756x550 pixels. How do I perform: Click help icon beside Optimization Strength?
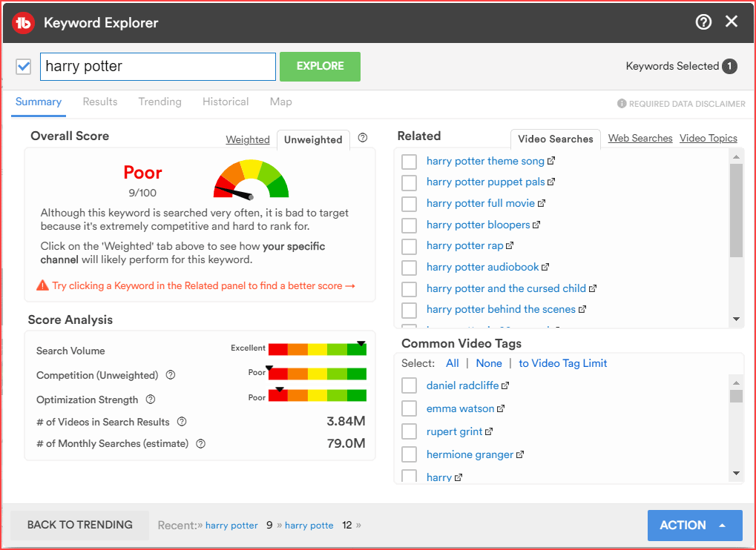pos(151,400)
